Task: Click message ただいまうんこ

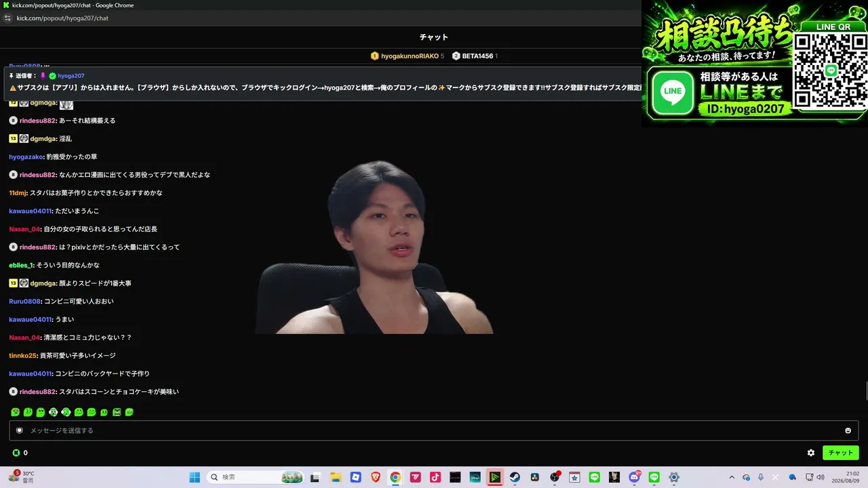Action: (x=77, y=211)
